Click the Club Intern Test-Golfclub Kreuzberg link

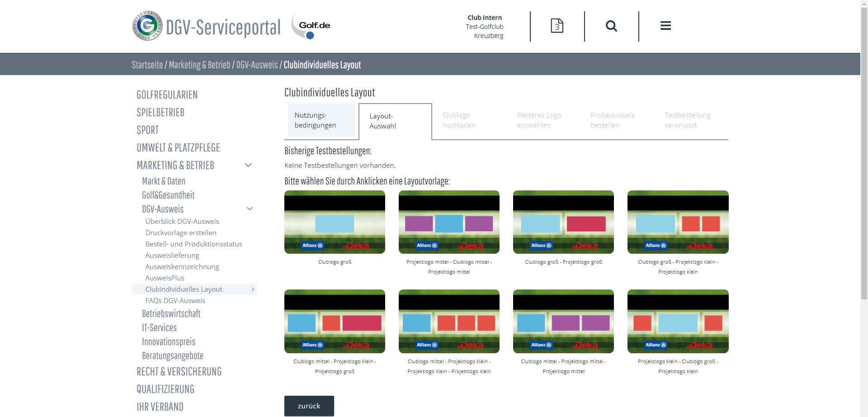click(x=485, y=27)
